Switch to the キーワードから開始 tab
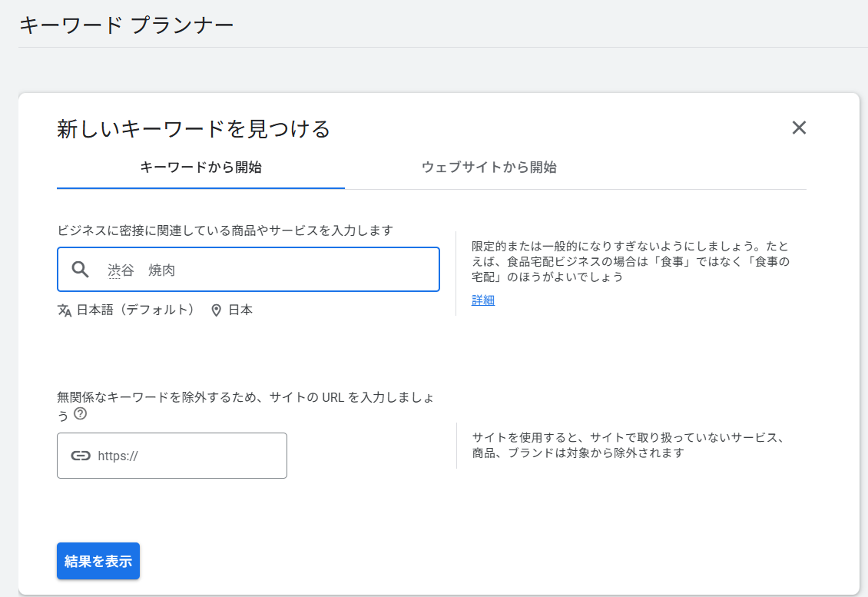Screen dimensions: 868x597 point(200,167)
